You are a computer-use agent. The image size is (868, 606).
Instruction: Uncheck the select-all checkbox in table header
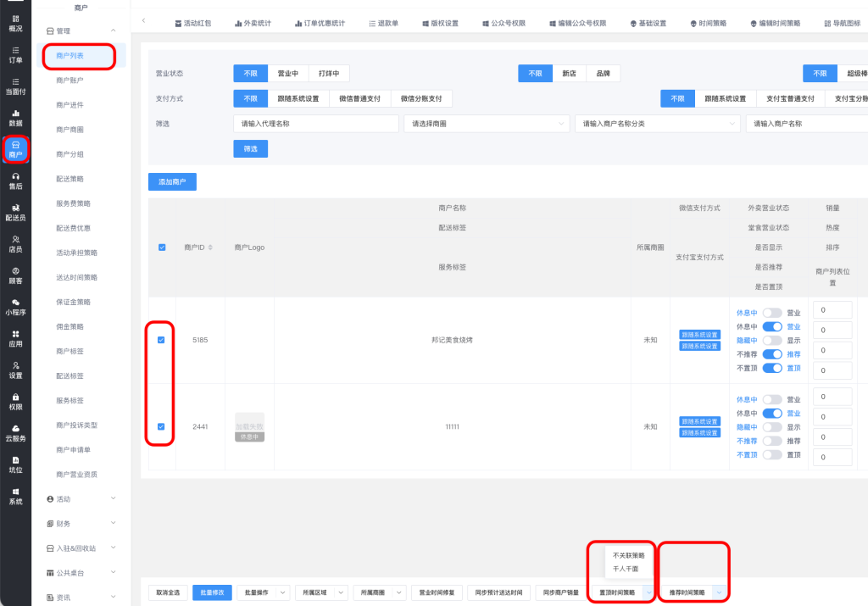click(162, 247)
